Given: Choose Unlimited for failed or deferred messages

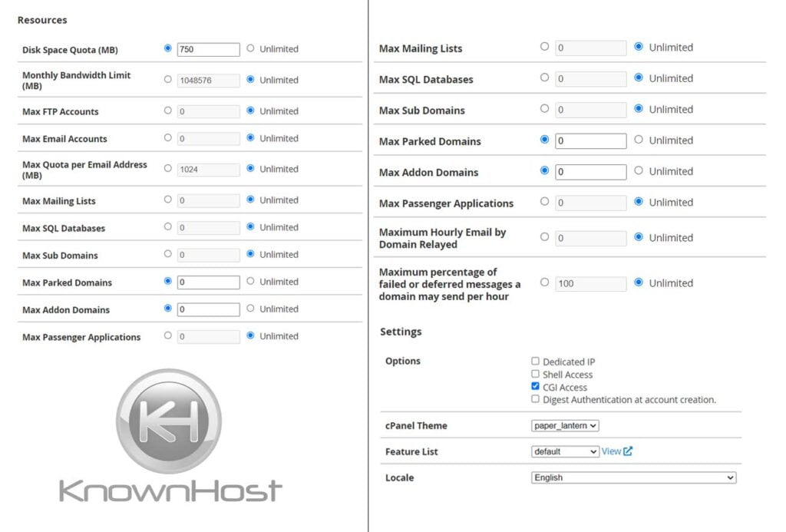Looking at the screenshot, I should tap(639, 283).
